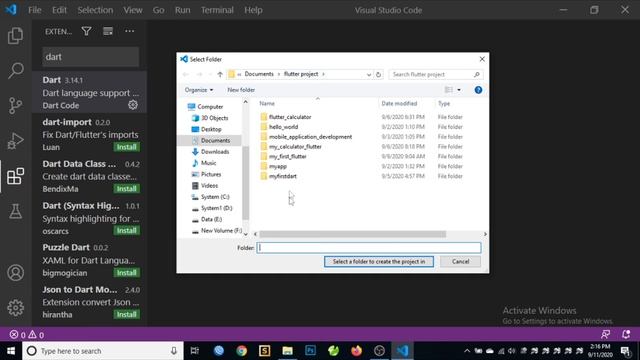Go up one folder level in dialog
Image resolution: width=640 pixels, height=360 pixels.
pos(220,74)
